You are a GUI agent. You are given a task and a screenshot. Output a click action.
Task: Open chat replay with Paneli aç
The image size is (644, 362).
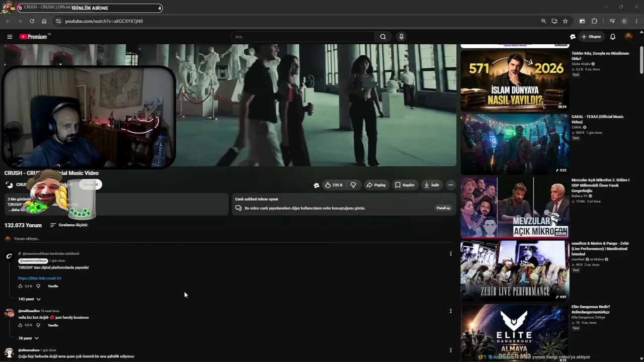[443, 208]
